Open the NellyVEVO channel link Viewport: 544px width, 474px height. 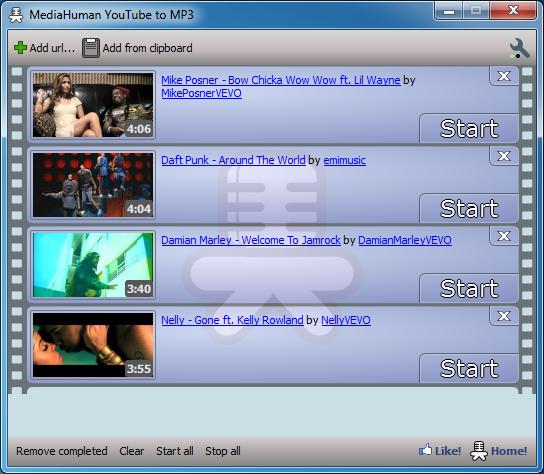[x=346, y=320]
